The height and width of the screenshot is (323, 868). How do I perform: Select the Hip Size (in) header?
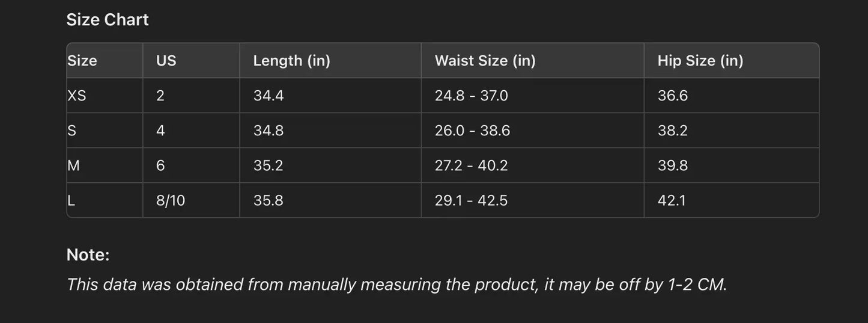tap(700, 61)
